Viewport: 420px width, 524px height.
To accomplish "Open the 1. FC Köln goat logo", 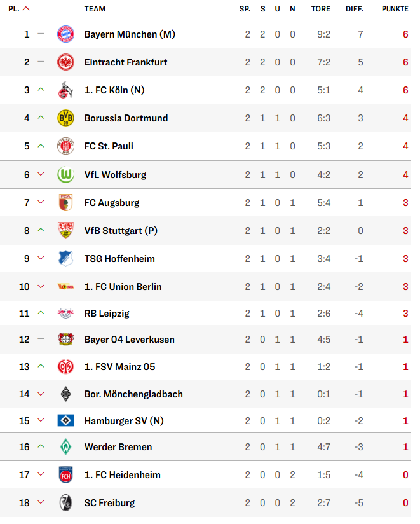I will [66, 90].
